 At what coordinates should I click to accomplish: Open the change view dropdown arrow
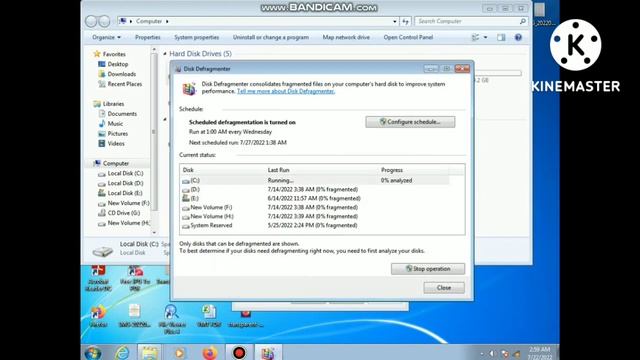point(485,38)
